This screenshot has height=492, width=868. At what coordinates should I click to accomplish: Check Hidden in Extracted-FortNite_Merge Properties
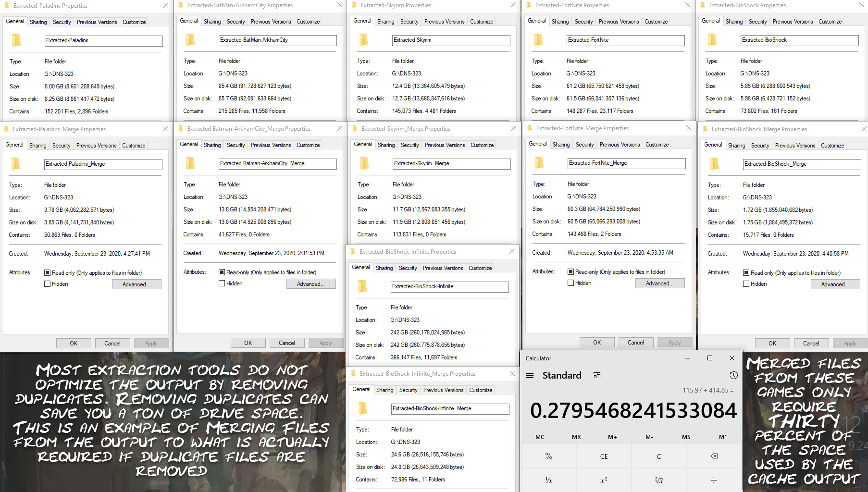click(x=570, y=283)
